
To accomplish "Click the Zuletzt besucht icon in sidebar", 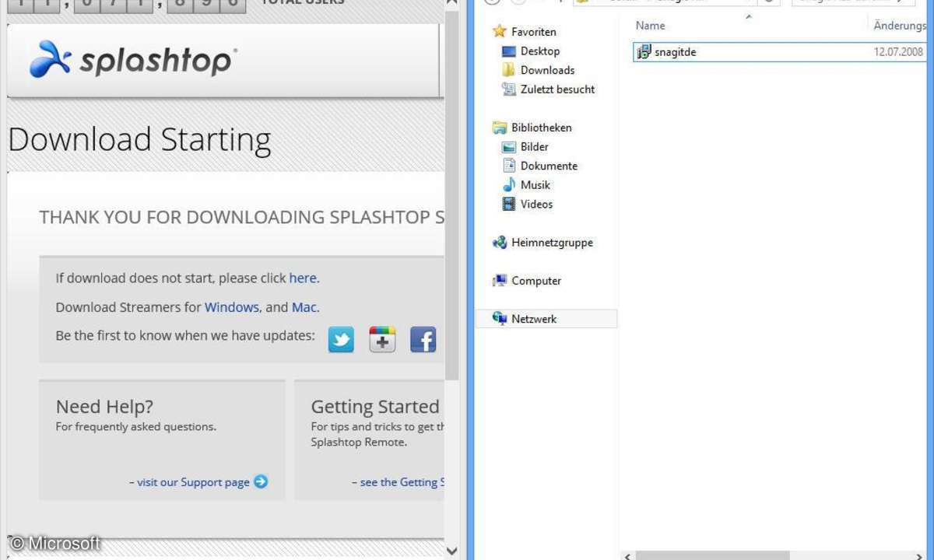I will click(x=509, y=89).
